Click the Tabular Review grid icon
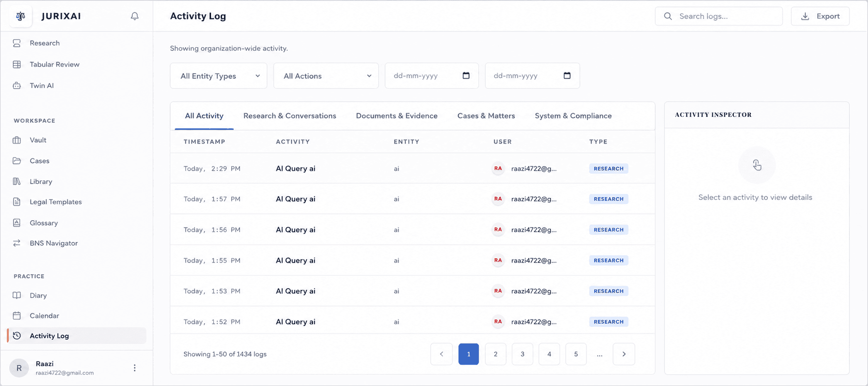Image resolution: width=868 pixels, height=386 pixels. 17,64
